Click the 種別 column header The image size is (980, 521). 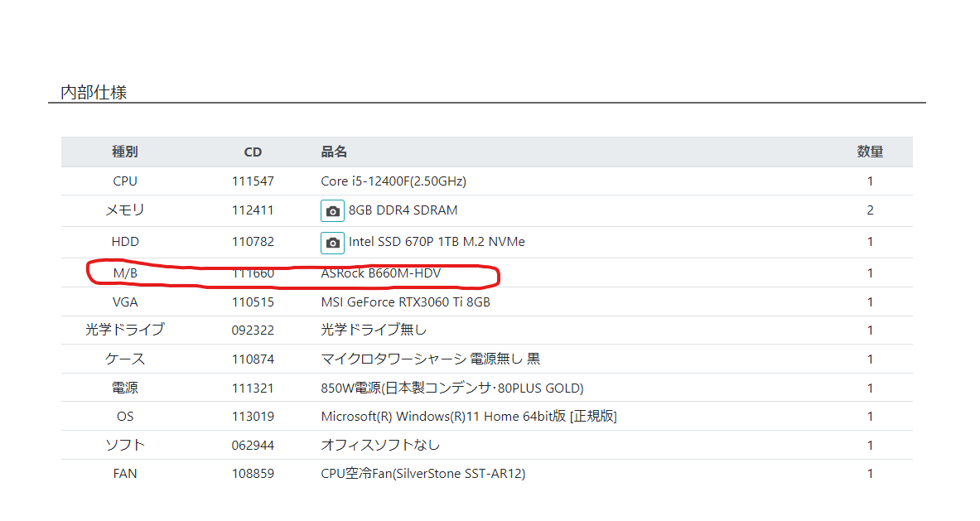tap(125, 152)
